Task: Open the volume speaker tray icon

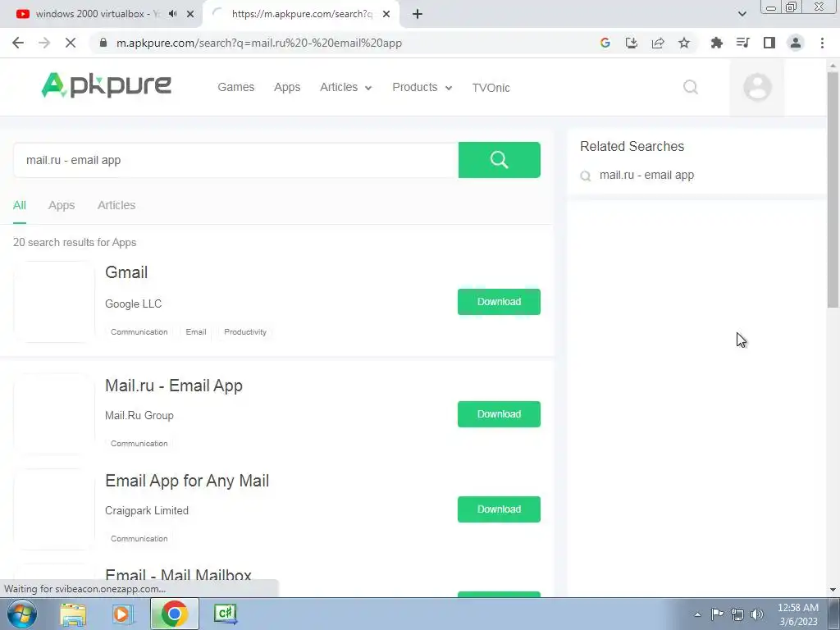Action: (757, 614)
